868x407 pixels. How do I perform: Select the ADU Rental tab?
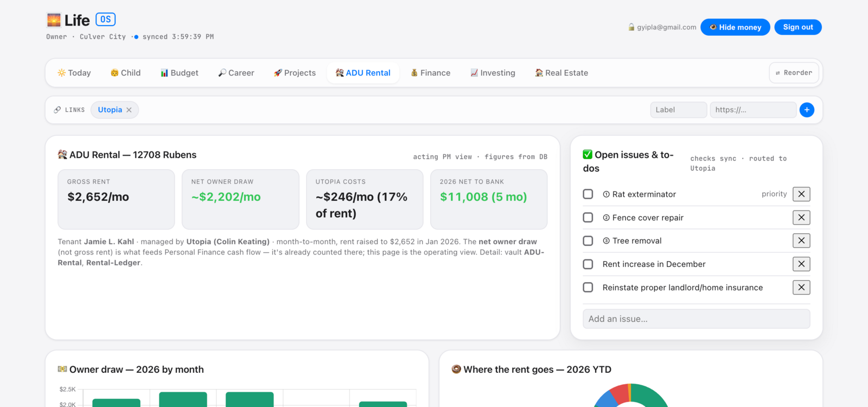[x=363, y=73]
